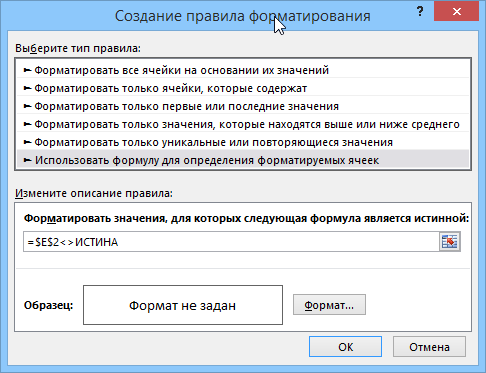Viewport: 486px width, 373px height.
Task: Click the dialog title 'Создание правила форматирования'
Action: click(243, 16)
